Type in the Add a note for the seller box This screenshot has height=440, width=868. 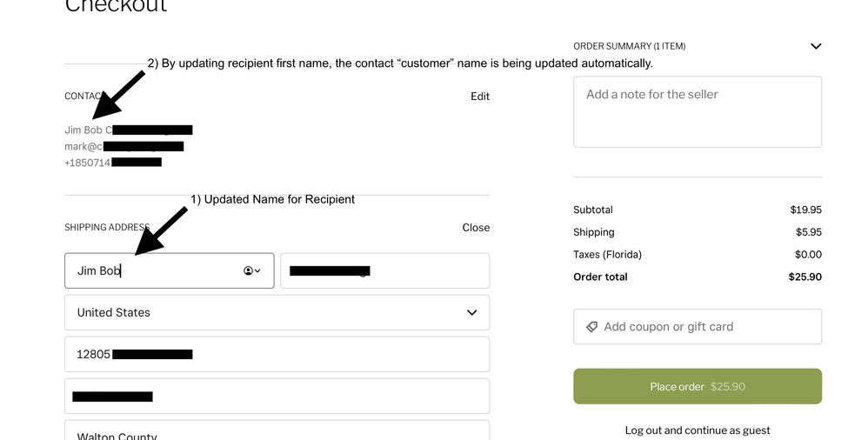[697, 111]
